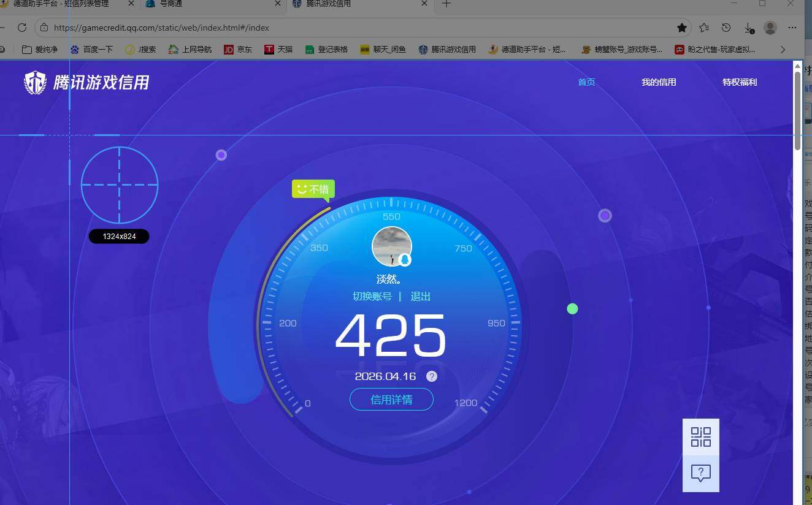Open the browser downloads icon
Image resolution: width=812 pixels, height=505 pixels.
point(748,28)
